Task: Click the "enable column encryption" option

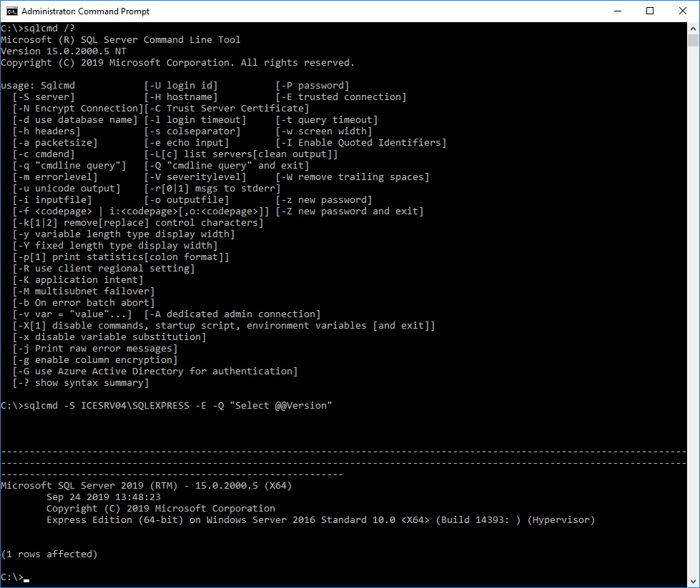Action: tap(95, 359)
